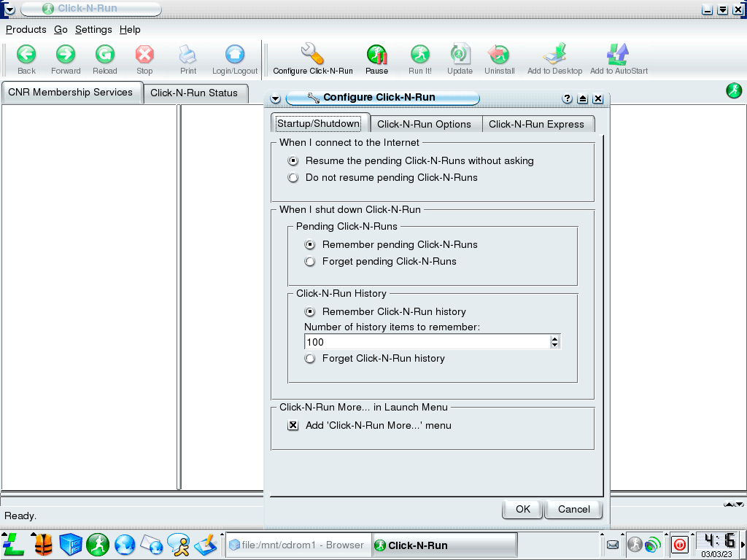Reload the page with Reload icon
Image resolution: width=747 pixels, height=560 pixels.
(x=105, y=54)
